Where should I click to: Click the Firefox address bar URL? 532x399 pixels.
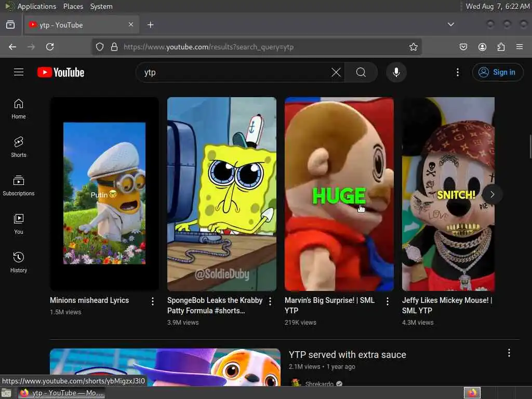209,47
